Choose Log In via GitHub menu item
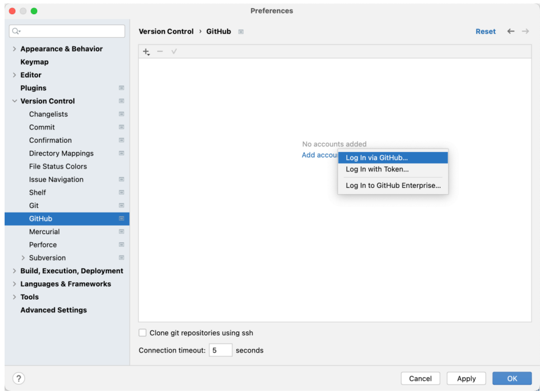This screenshot has width=540, height=392. [x=393, y=158]
